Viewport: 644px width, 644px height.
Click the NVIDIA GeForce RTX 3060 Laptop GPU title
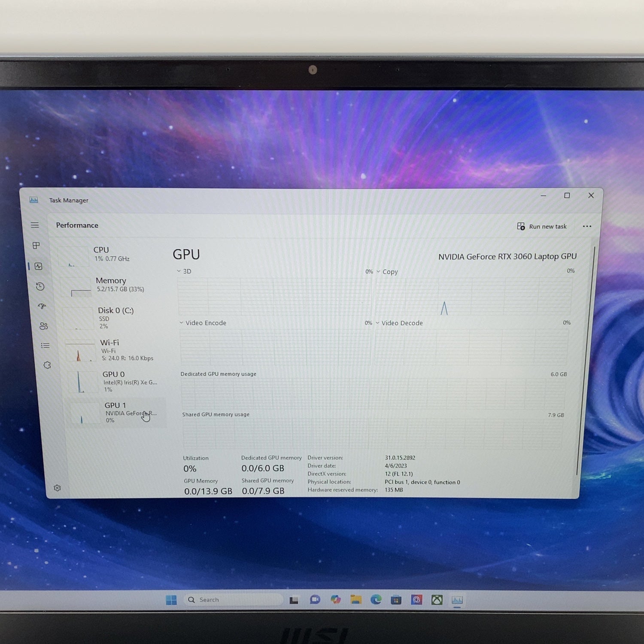tap(507, 256)
